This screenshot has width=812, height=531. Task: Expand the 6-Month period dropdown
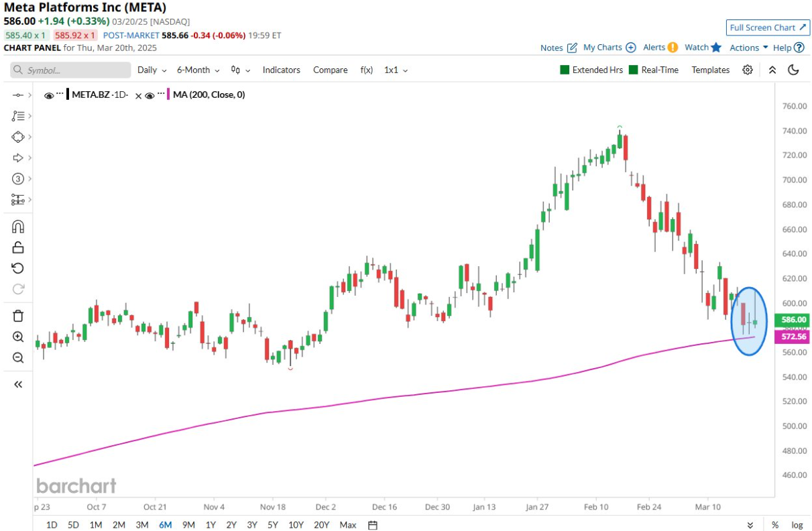[x=198, y=70]
